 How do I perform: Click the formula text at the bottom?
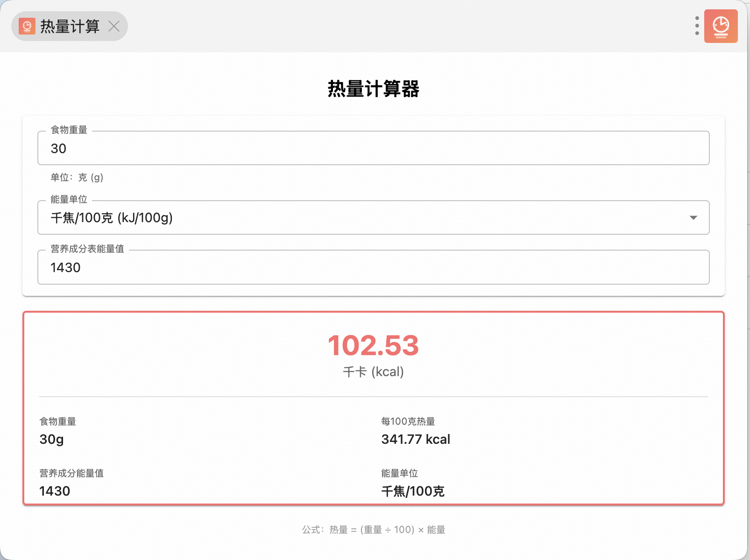373,530
